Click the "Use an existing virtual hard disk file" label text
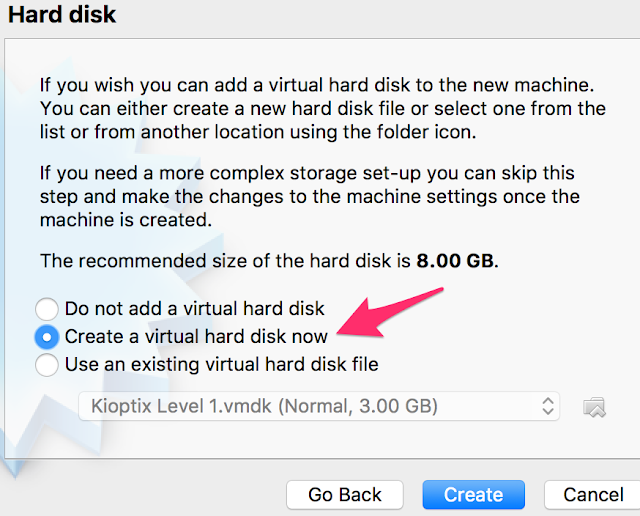Image resolution: width=640 pixels, height=516 pixels. pos(222,365)
